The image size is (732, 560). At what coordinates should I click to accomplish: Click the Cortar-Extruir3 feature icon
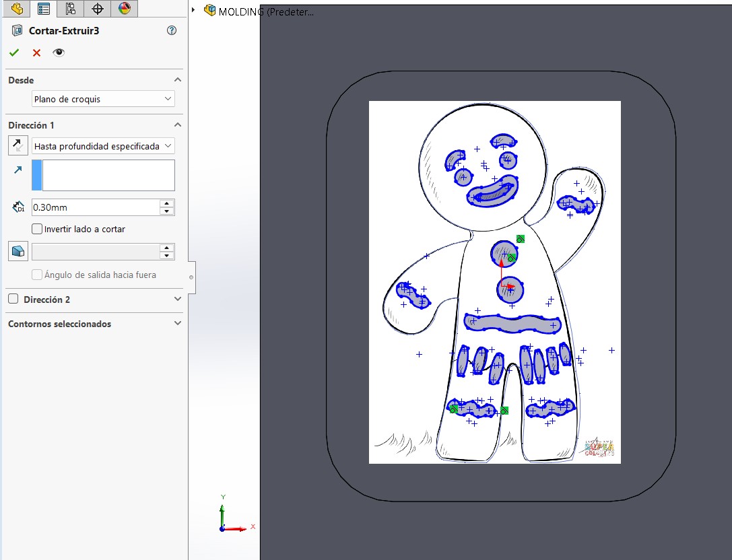pos(17,31)
